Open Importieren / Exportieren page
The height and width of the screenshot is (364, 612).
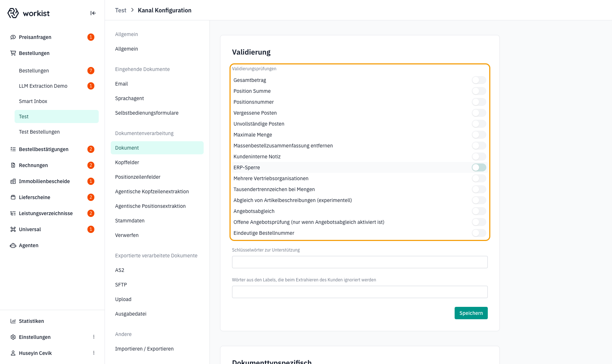(157, 349)
